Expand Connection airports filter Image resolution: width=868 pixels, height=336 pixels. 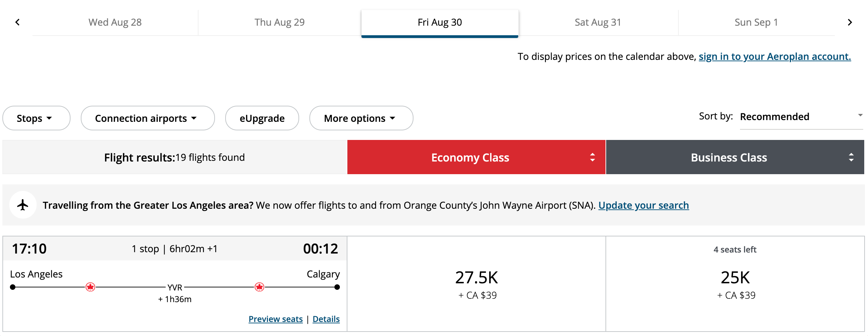coord(147,118)
